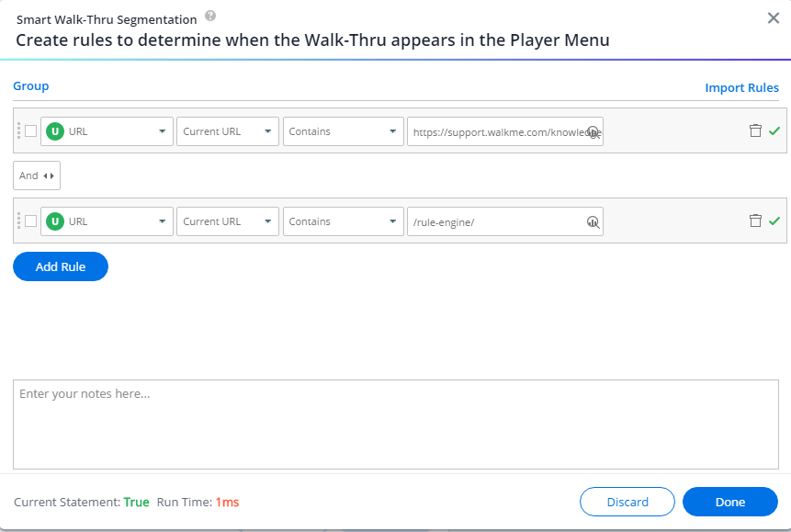Delete the first URL rule with trash icon

click(x=755, y=130)
